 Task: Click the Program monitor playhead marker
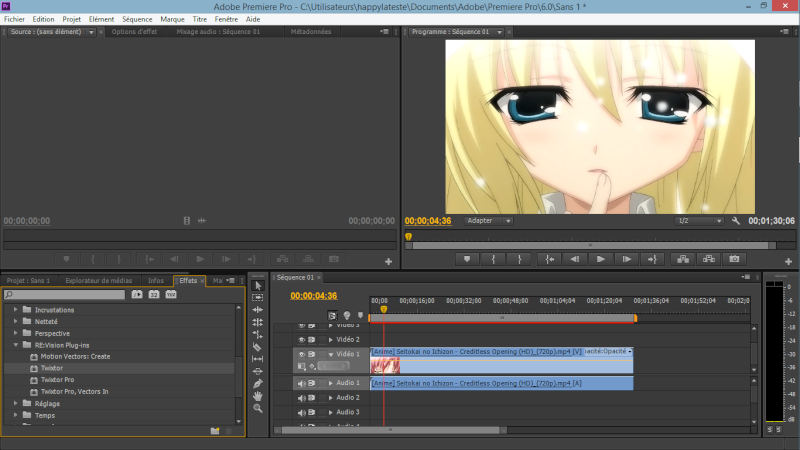408,237
